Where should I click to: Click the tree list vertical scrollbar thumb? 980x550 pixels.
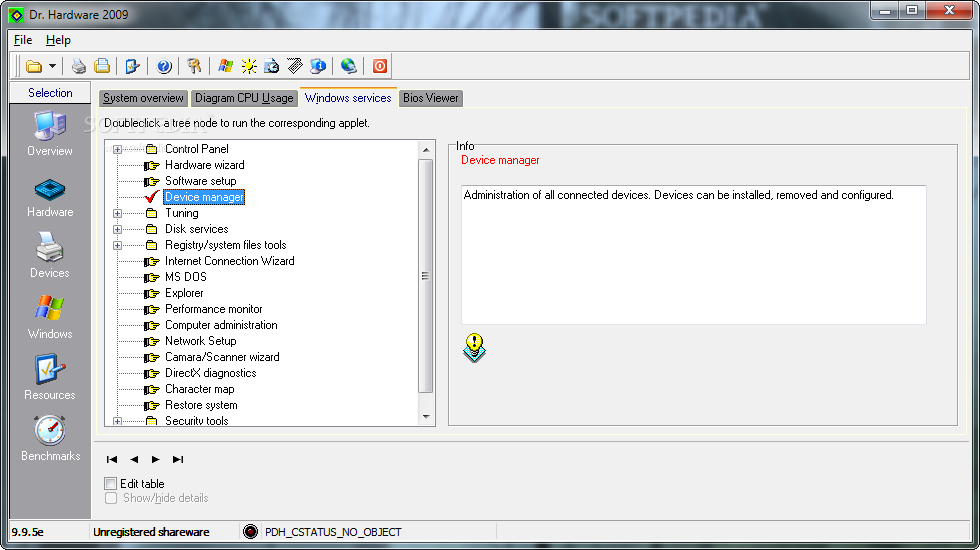[426, 276]
